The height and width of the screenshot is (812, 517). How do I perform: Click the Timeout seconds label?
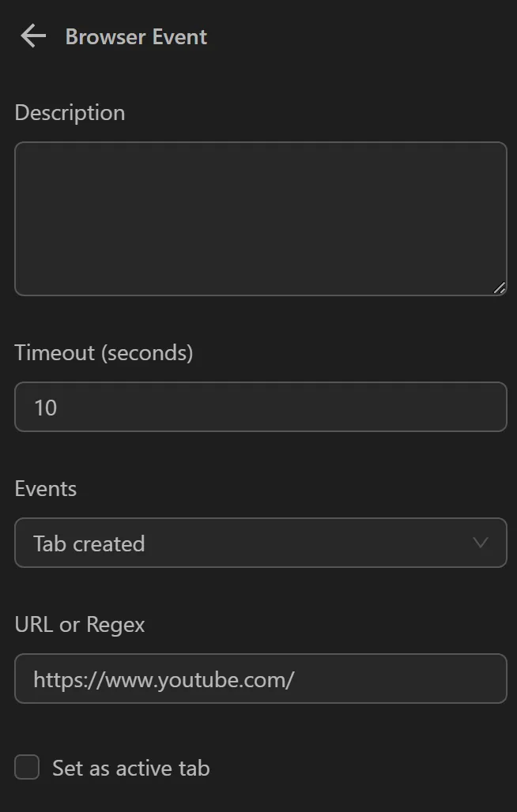click(104, 352)
